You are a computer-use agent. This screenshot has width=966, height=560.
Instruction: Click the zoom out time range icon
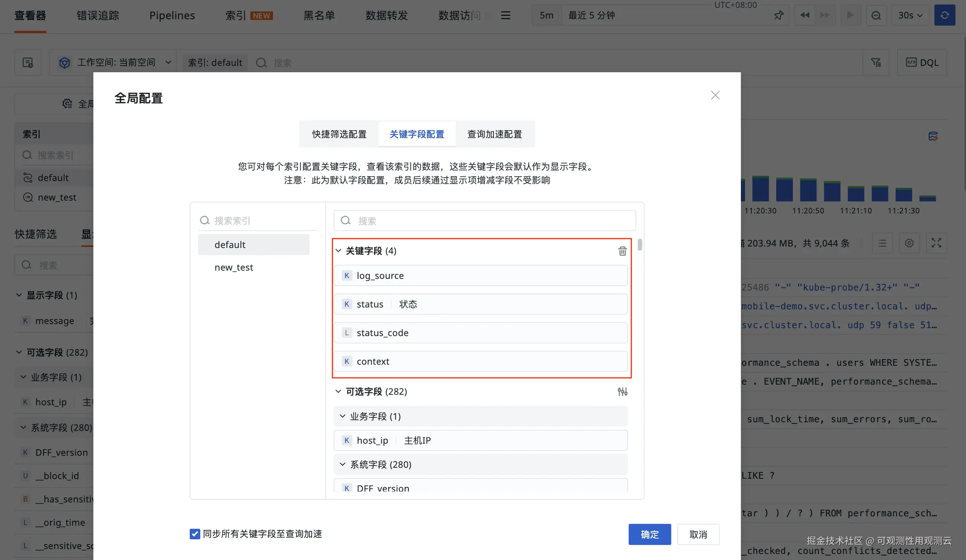point(876,15)
